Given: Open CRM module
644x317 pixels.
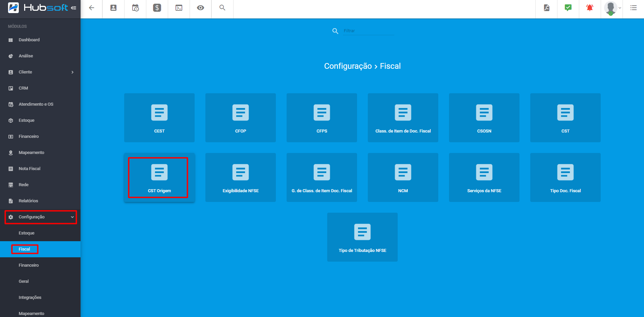Looking at the screenshot, I should 40,88.
